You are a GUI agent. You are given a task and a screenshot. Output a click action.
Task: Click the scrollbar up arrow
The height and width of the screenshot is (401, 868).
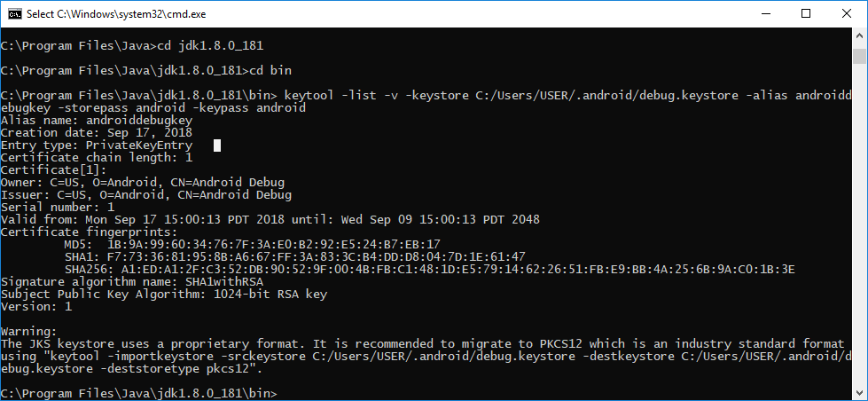click(x=859, y=36)
